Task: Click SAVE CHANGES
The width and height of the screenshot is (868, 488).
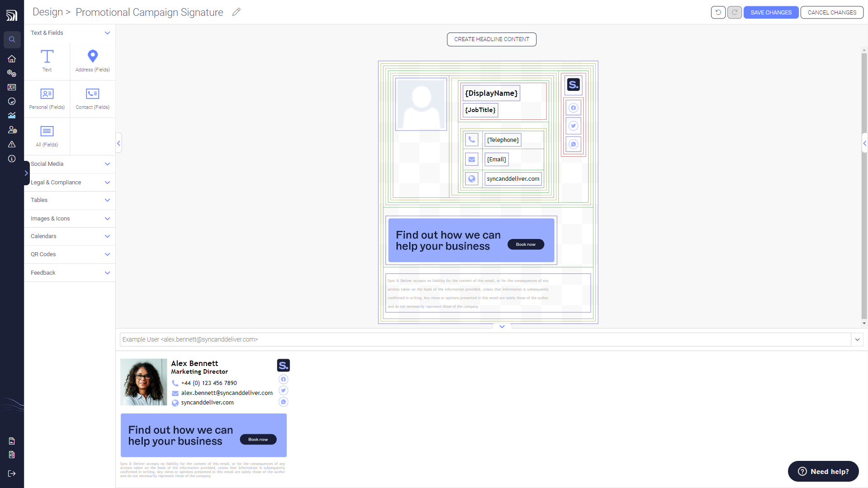Action: tap(770, 12)
